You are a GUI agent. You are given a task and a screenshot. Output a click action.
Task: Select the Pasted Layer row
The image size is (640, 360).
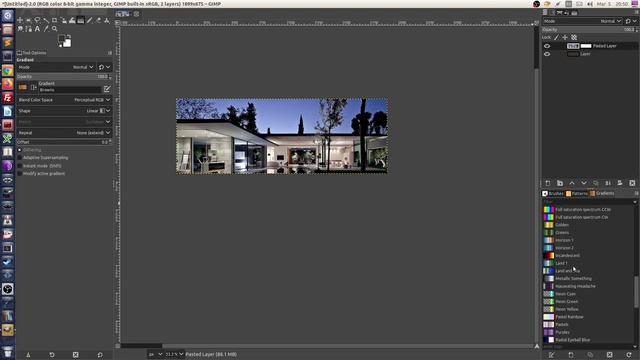pyautogui.click(x=590, y=46)
